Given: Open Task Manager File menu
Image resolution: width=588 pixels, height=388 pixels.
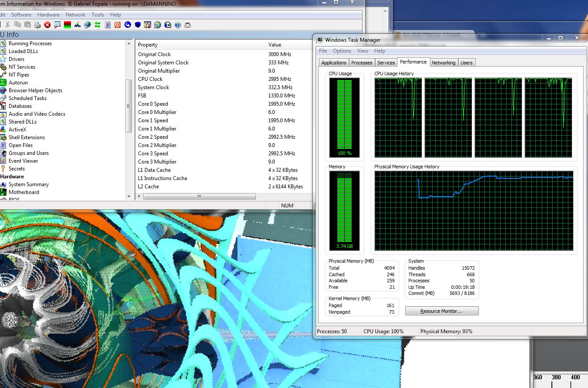Looking at the screenshot, I should tap(323, 51).
